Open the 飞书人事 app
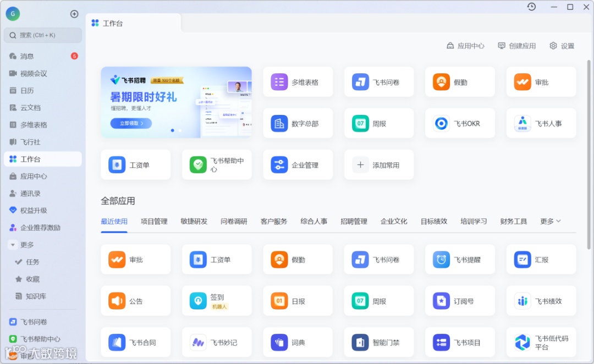This screenshot has width=594, height=364. (x=541, y=124)
